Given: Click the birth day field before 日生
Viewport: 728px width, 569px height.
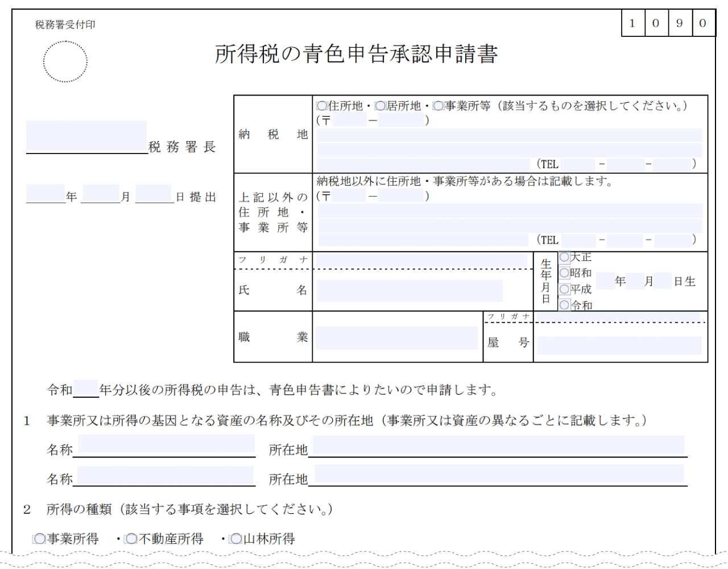Looking at the screenshot, I should 663,281.
